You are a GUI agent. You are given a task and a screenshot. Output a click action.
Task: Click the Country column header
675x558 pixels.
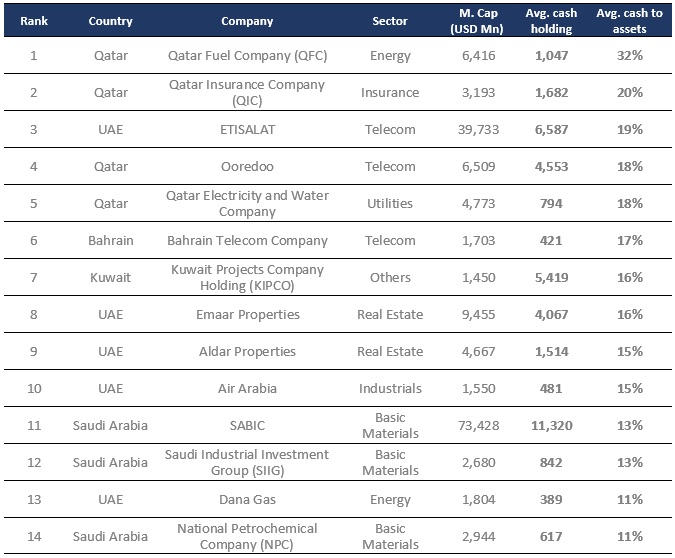coord(110,21)
